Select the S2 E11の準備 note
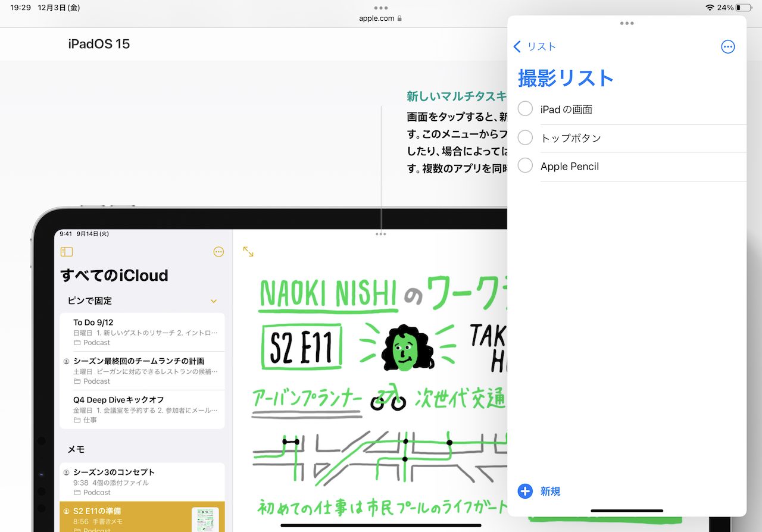 [x=142, y=517]
